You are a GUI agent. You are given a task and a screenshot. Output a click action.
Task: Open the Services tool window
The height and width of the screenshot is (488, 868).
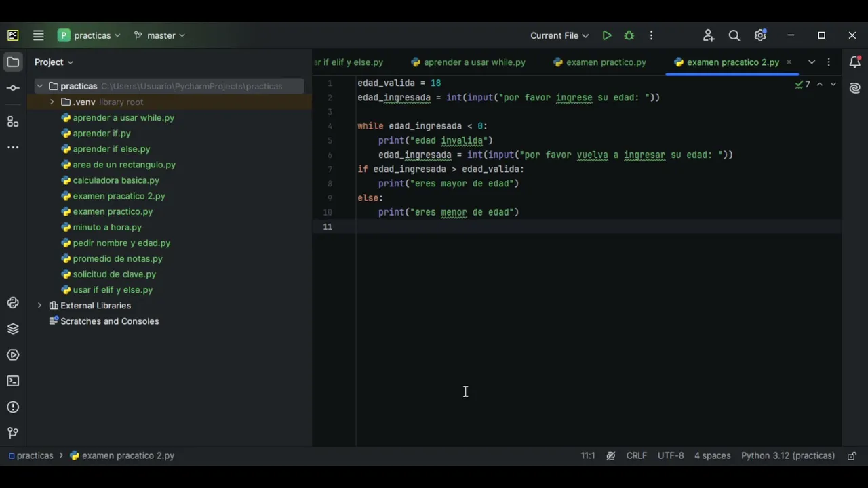point(13,355)
